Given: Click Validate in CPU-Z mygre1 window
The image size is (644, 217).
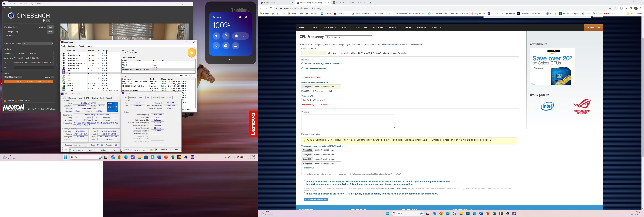Looking at the screenshot, I should (x=103, y=150).
